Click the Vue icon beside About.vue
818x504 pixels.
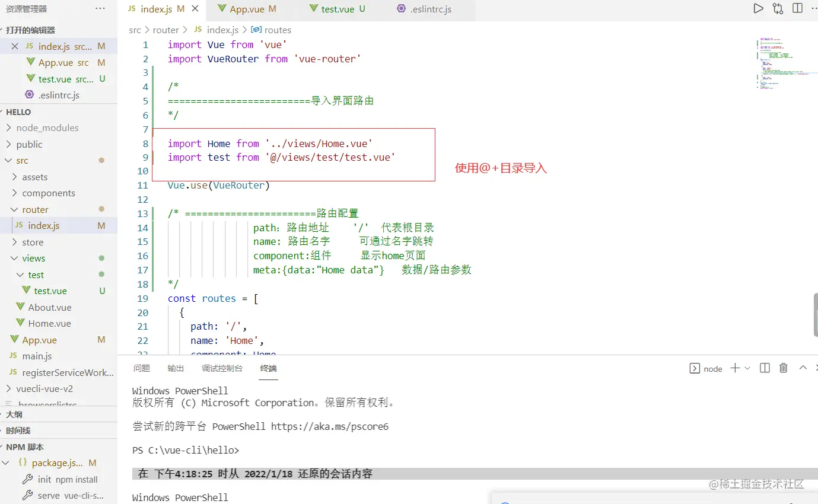point(21,307)
